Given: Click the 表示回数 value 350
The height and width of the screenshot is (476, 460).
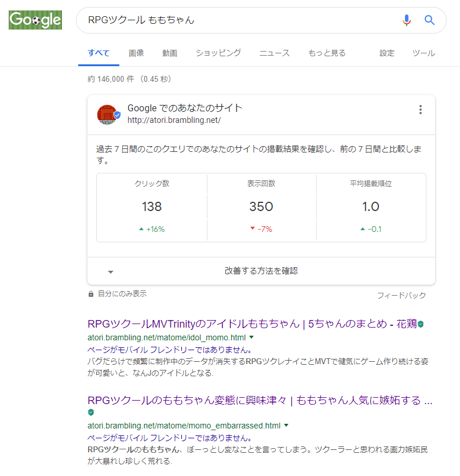Looking at the screenshot, I should click(x=261, y=207).
